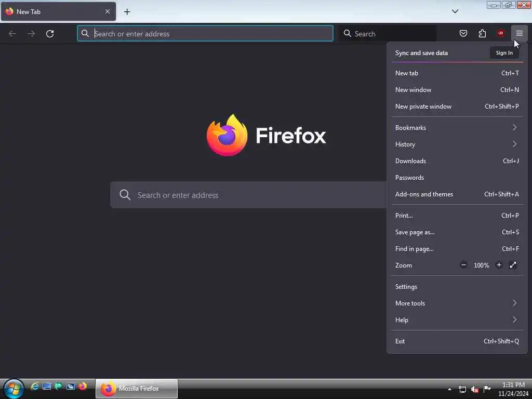Select Save page as...

[457, 232]
